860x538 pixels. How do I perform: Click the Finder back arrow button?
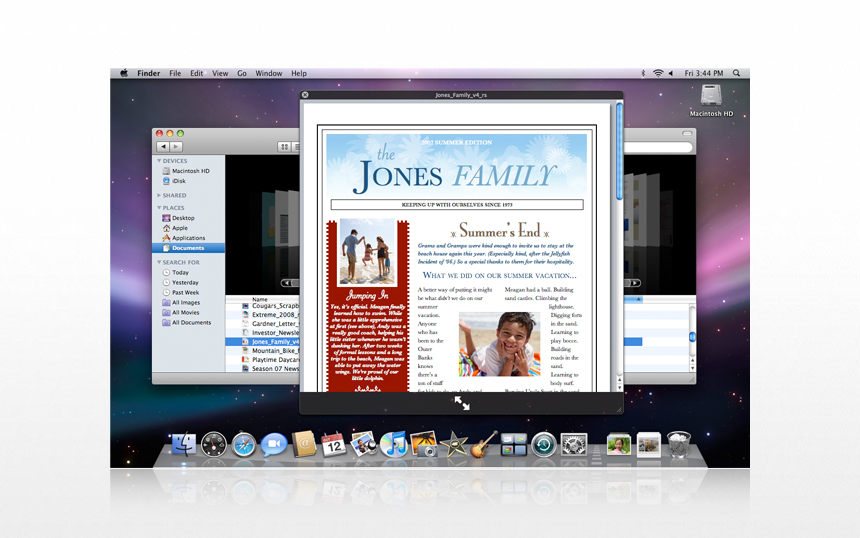163,147
